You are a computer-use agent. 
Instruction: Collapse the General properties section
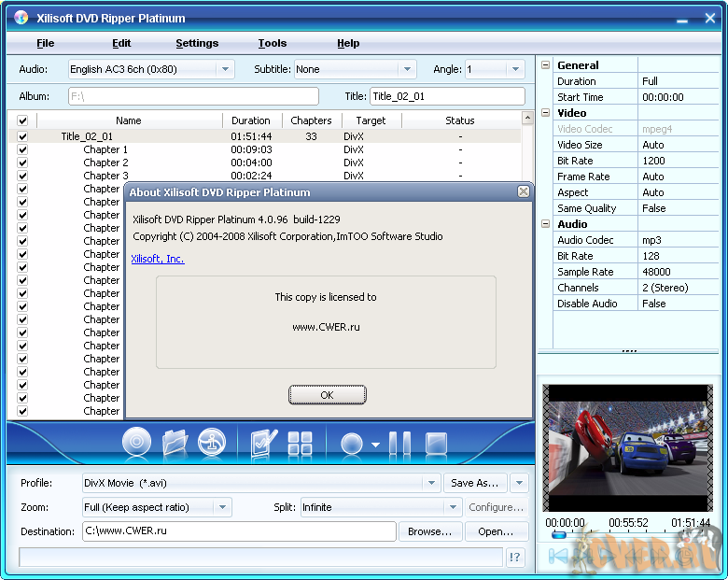(546, 65)
